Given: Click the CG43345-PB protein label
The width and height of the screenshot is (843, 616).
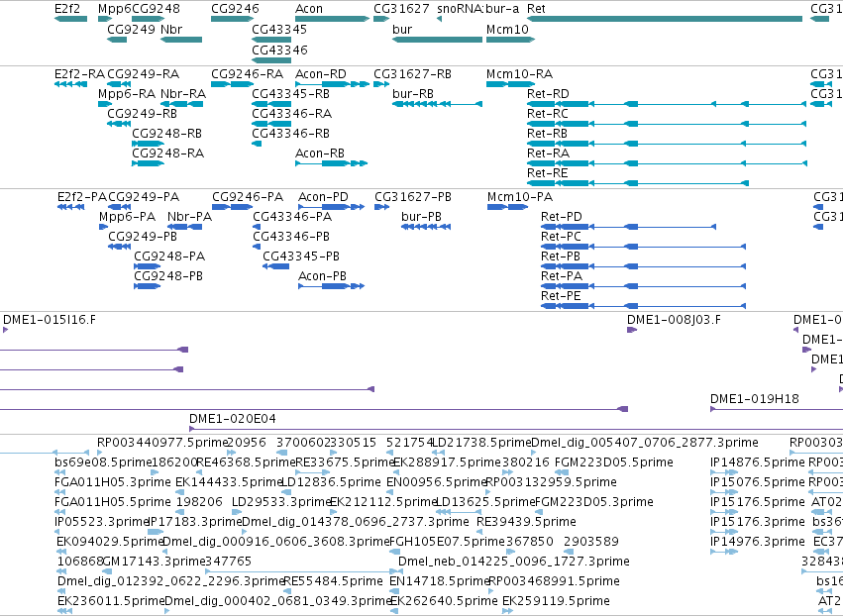Looking at the screenshot, I should 301,256.
